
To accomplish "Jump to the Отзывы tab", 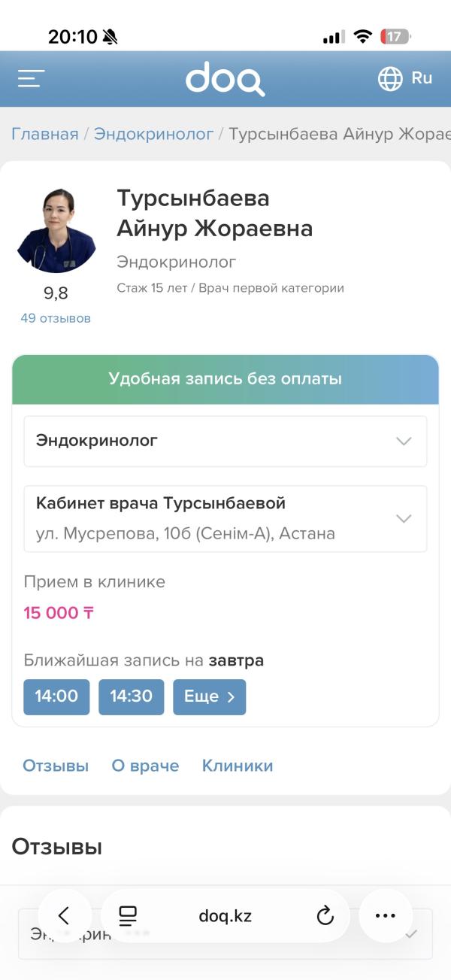I will 56,766.
